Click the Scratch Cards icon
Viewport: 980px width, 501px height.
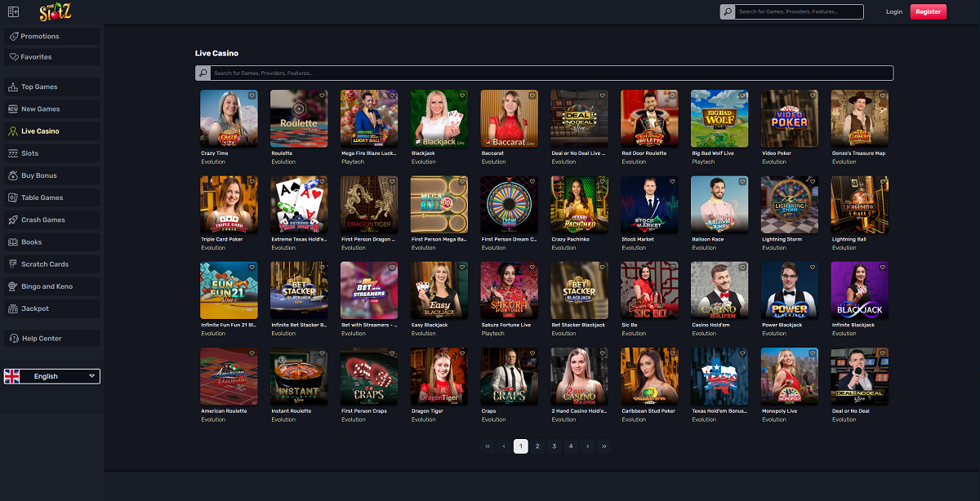[x=13, y=264]
